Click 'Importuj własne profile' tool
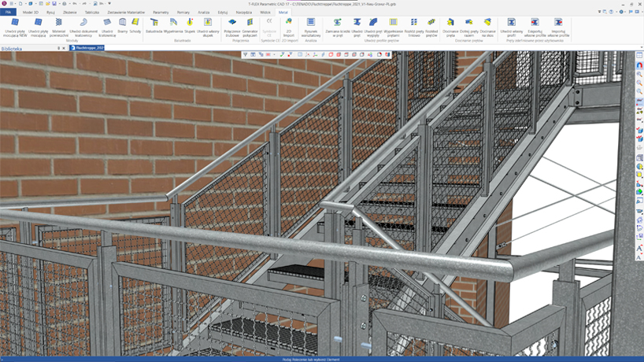Screen dimensions: 644x362 558,28
